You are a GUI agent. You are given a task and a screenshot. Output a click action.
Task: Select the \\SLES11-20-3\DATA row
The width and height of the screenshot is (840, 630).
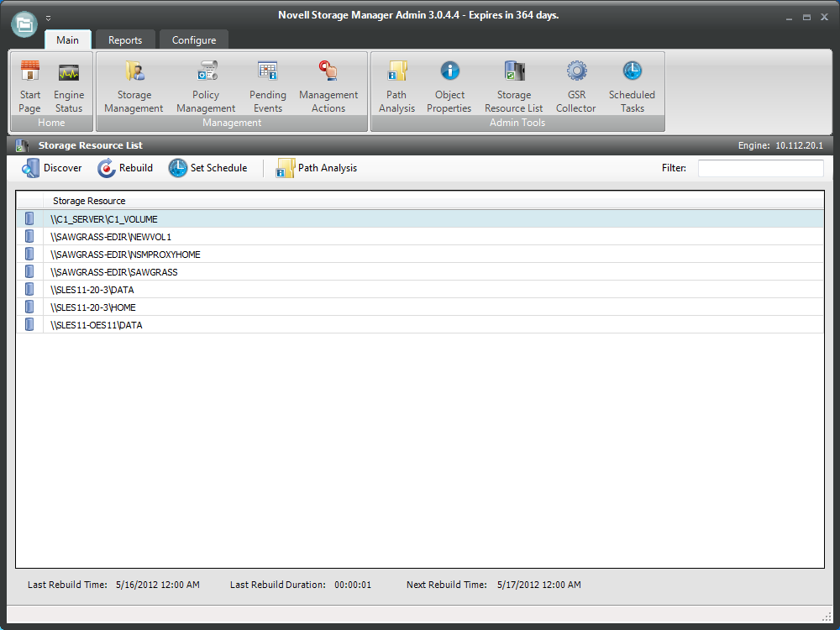420,290
